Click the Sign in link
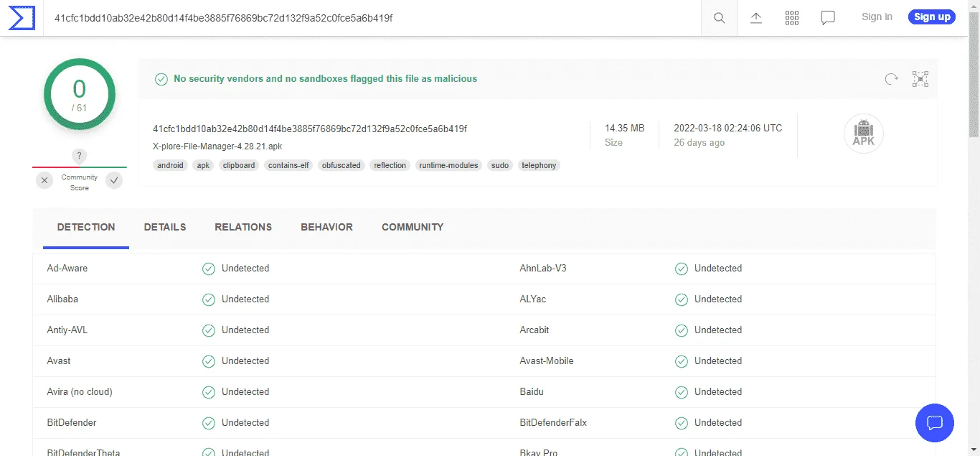The height and width of the screenshot is (456, 980). click(877, 17)
